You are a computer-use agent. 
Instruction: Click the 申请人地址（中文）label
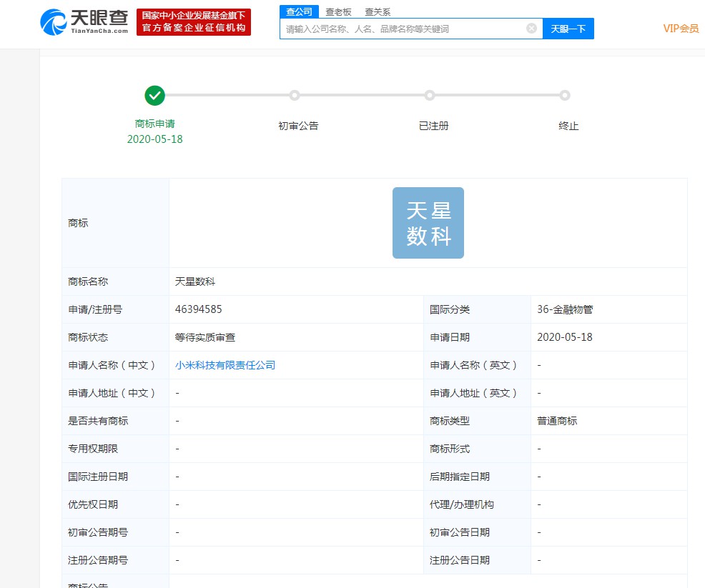coord(112,393)
